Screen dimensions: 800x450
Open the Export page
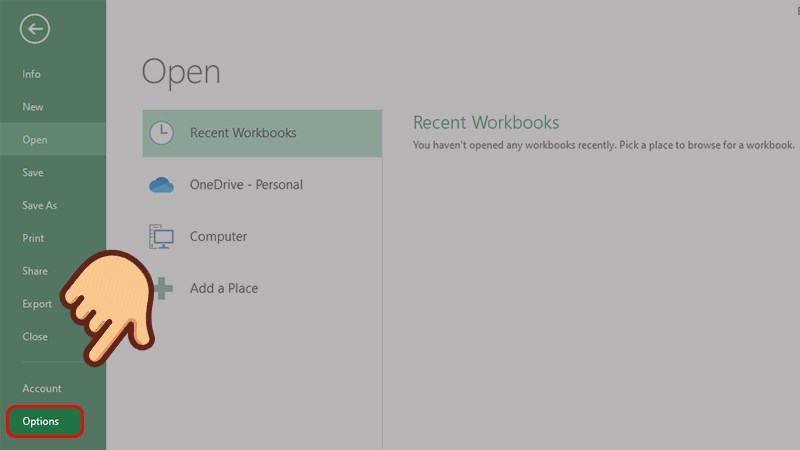37,304
